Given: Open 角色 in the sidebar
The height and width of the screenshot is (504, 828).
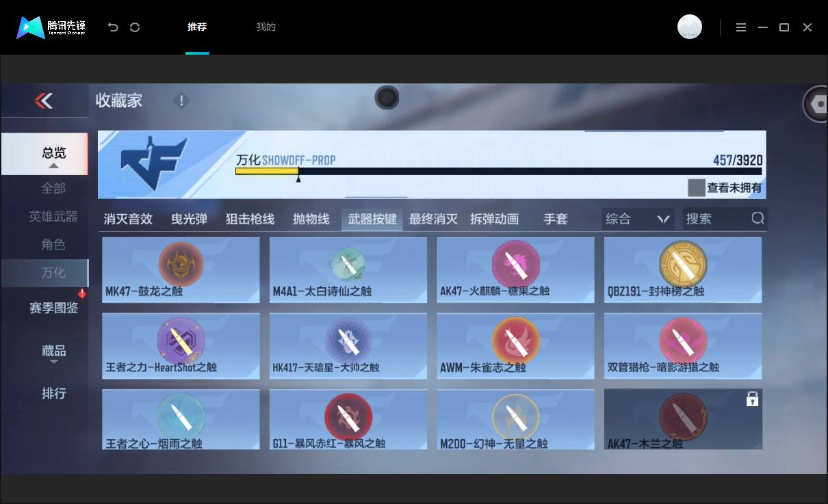Looking at the screenshot, I should point(54,244).
